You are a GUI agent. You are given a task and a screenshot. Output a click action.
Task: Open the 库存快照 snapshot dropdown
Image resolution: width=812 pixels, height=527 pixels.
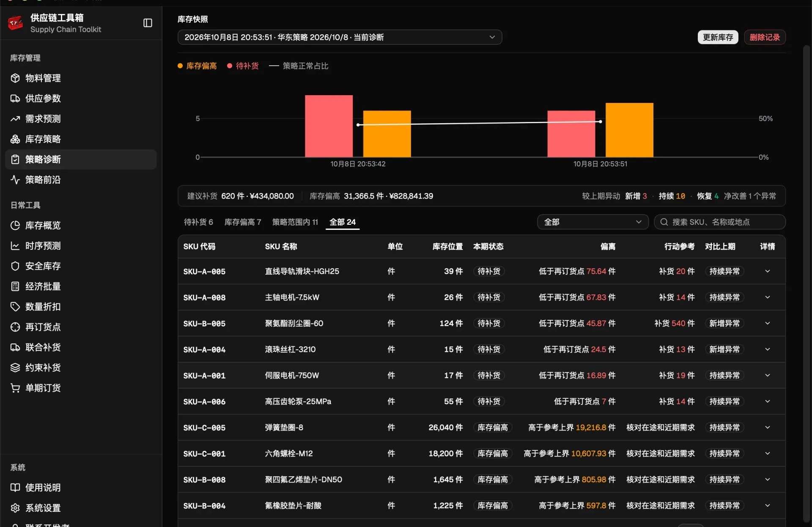(340, 37)
